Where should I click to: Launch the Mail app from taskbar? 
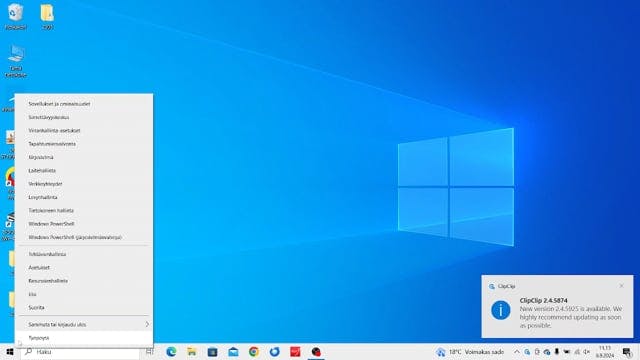pos(233,351)
